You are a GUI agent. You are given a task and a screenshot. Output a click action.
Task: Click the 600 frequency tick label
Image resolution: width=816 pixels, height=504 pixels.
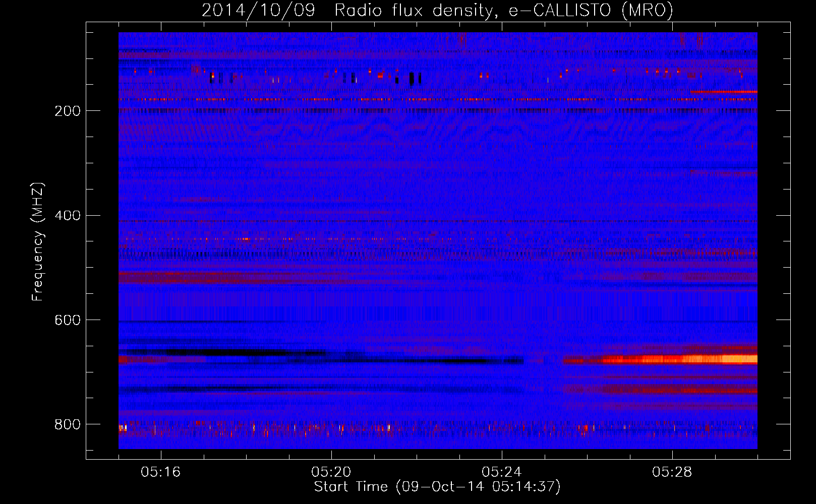(68, 321)
